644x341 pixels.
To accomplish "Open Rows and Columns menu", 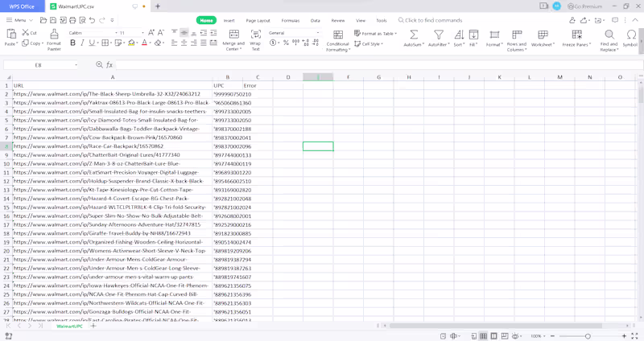I will pyautogui.click(x=517, y=40).
